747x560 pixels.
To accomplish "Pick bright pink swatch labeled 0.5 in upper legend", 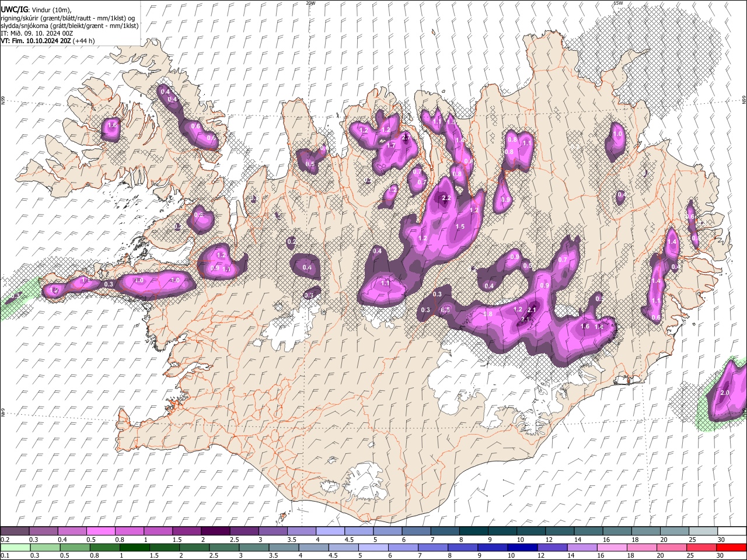I will point(100,531).
